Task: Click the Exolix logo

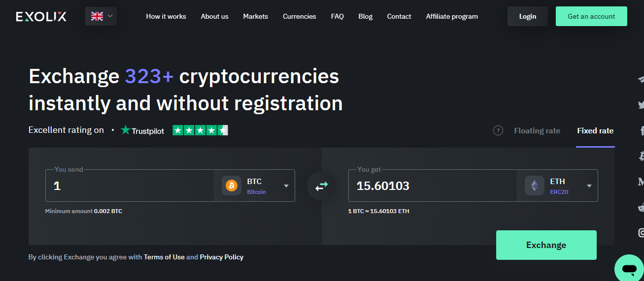Action: point(41,16)
